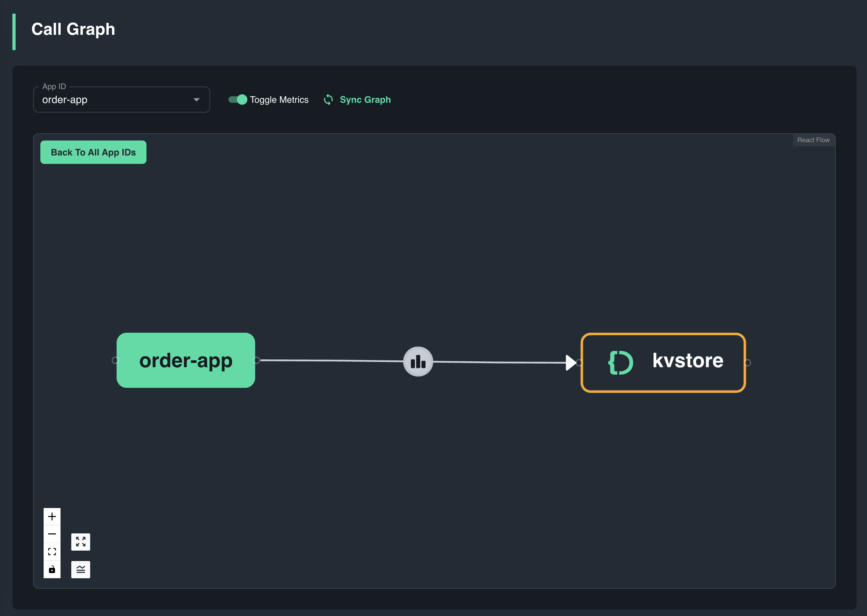867x616 pixels.
Task: Select order-app from App ID dropdown
Action: click(x=120, y=100)
